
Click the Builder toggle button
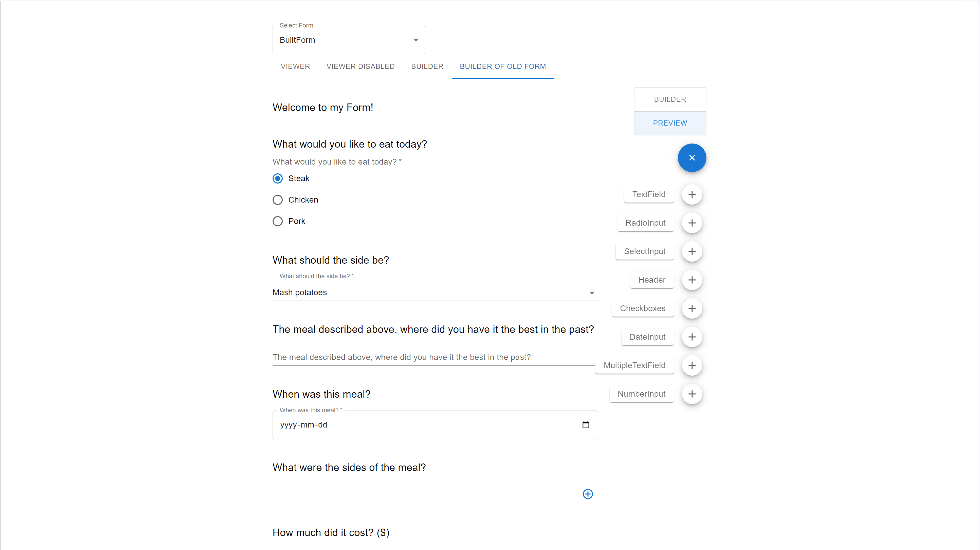click(669, 99)
